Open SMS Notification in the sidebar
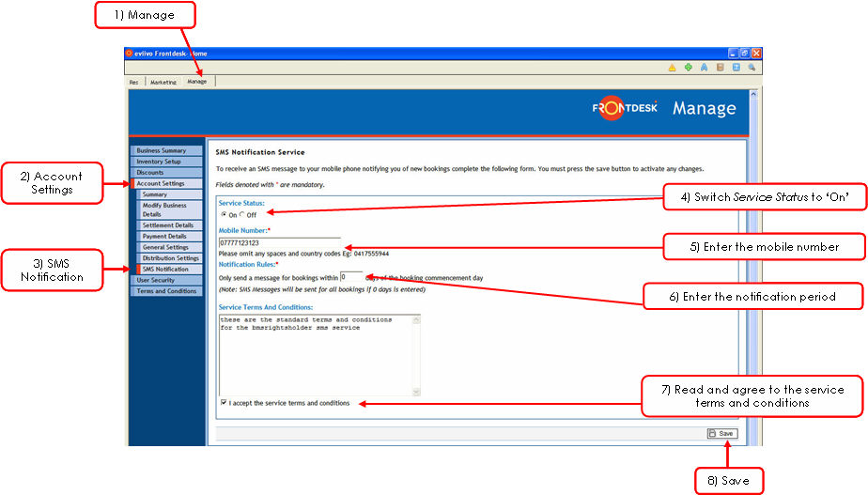868x495 pixels. (x=165, y=270)
